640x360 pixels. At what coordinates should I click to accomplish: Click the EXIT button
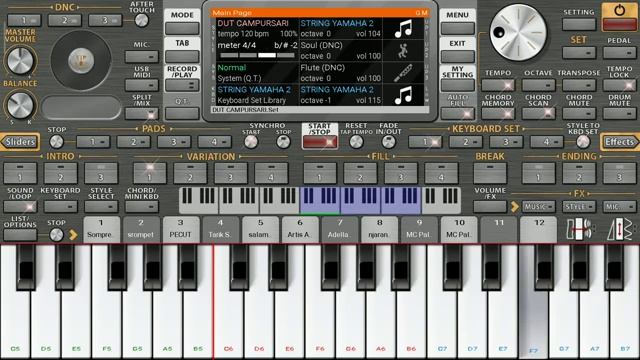[x=458, y=56]
